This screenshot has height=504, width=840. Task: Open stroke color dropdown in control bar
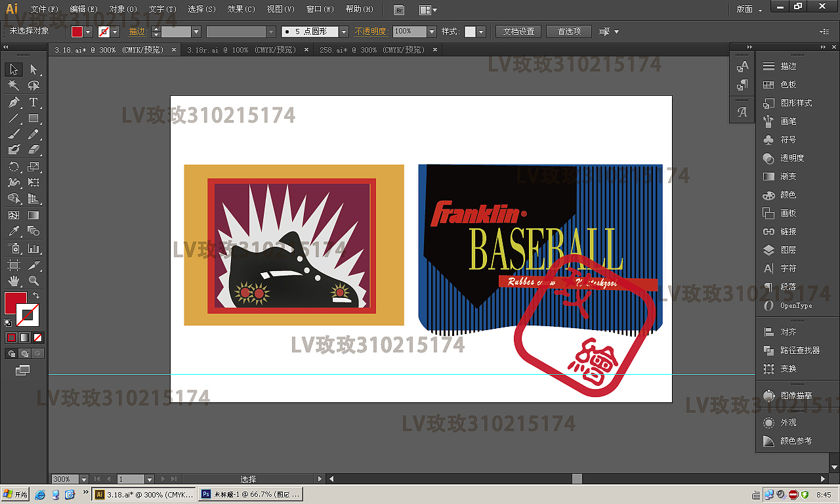point(115,31)
